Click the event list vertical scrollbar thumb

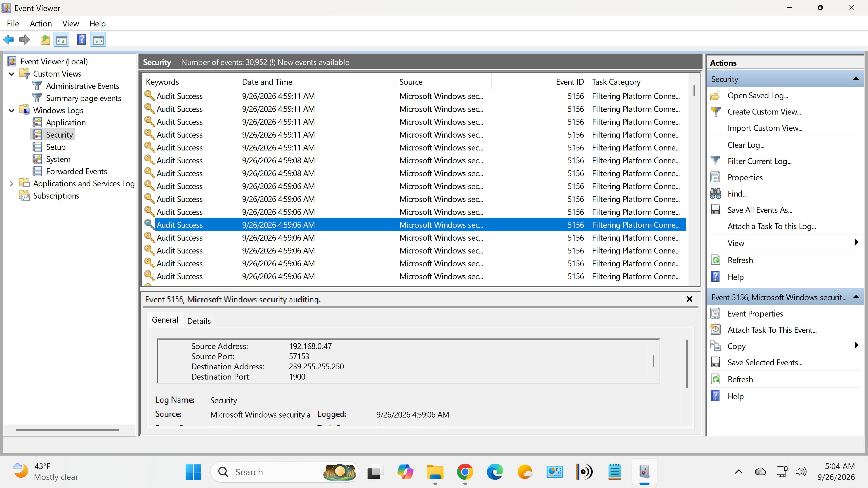pos(694,91)
